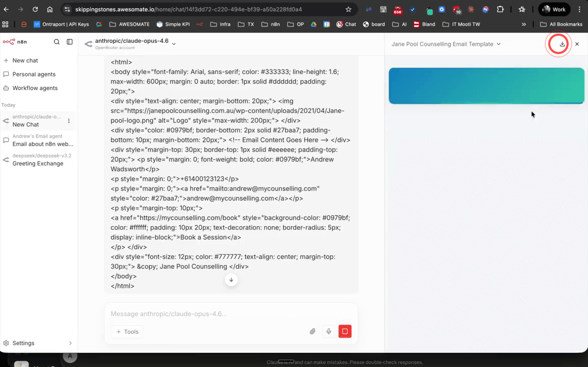Reload the page with the browser refresh icon
This screenshot has width=588, height=367.
34,9
